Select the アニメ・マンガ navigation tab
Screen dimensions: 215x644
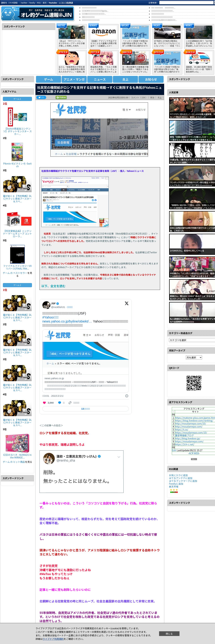coord(74,79)
